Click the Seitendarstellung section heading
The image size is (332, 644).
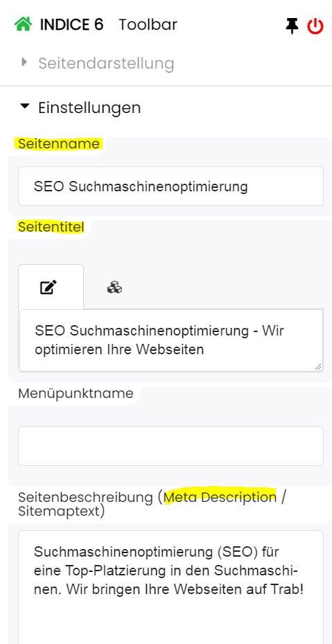click(106, 63)
